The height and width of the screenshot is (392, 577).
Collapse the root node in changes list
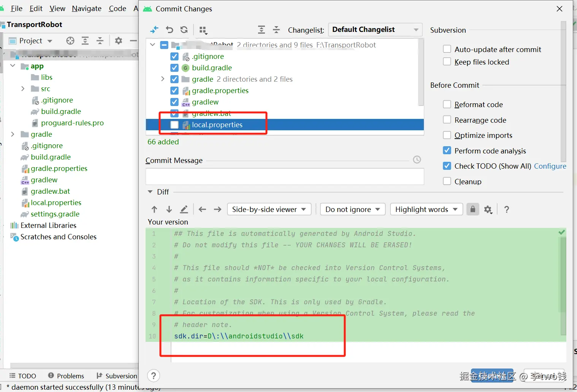(152, 45)
